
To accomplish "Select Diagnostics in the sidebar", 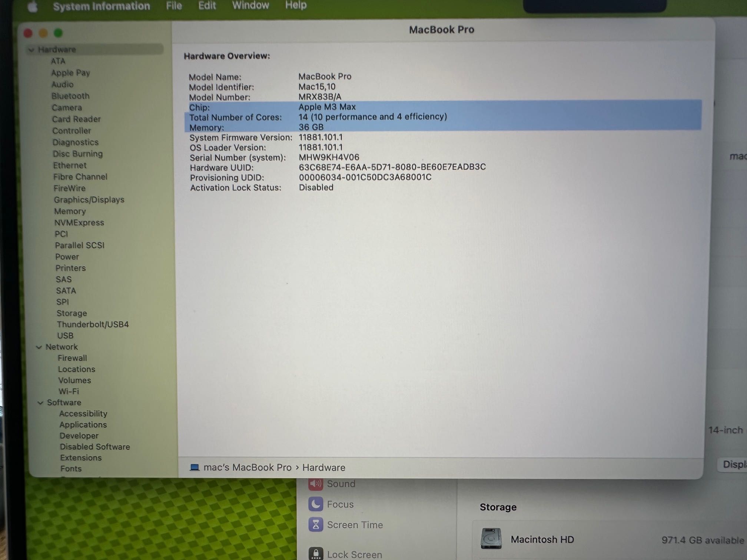I will (76, 142).
